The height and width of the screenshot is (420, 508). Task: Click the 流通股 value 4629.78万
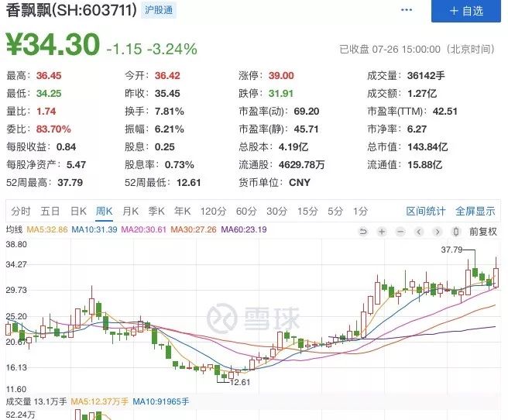302,165
